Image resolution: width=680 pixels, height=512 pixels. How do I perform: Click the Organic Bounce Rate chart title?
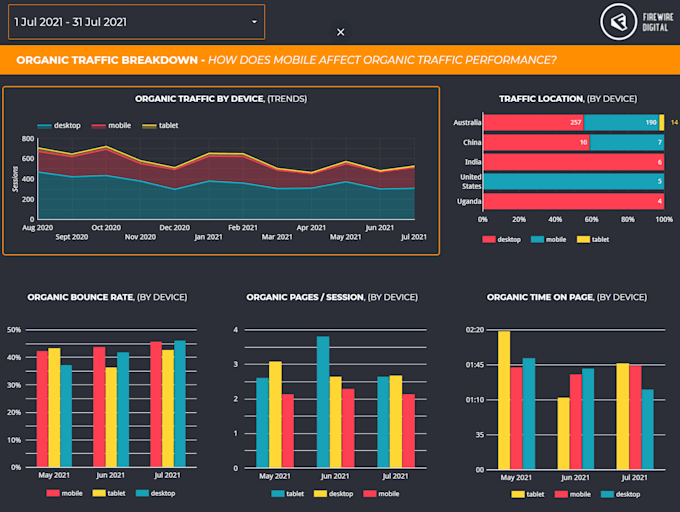tap(107, 297)
